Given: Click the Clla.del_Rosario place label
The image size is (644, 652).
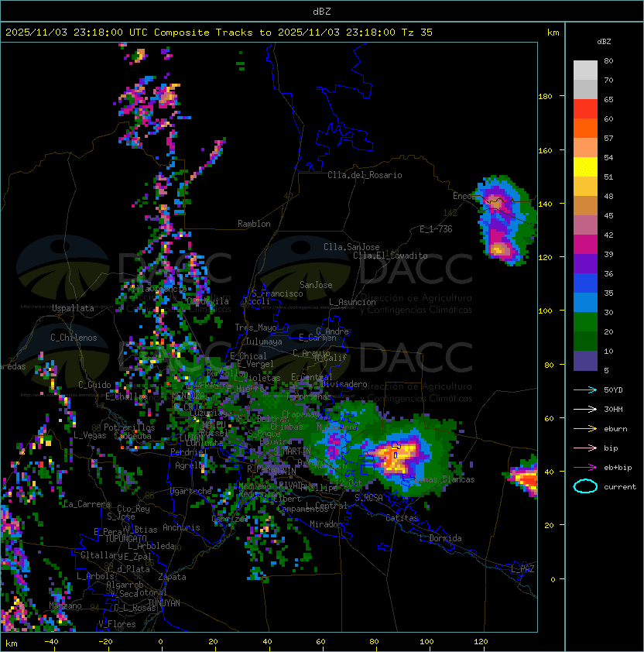Looking at the screenshot, I should [x=365, y=175].
